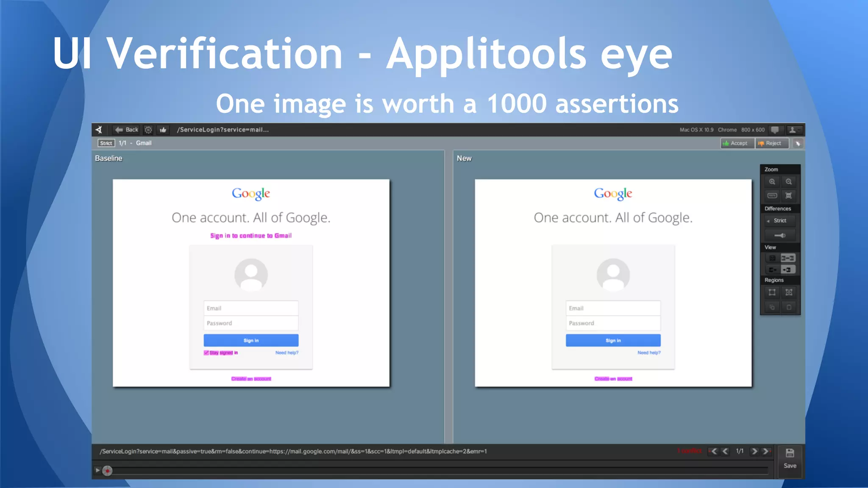Jump to last conflict step
Screen dimensions: 868x488
766,451
